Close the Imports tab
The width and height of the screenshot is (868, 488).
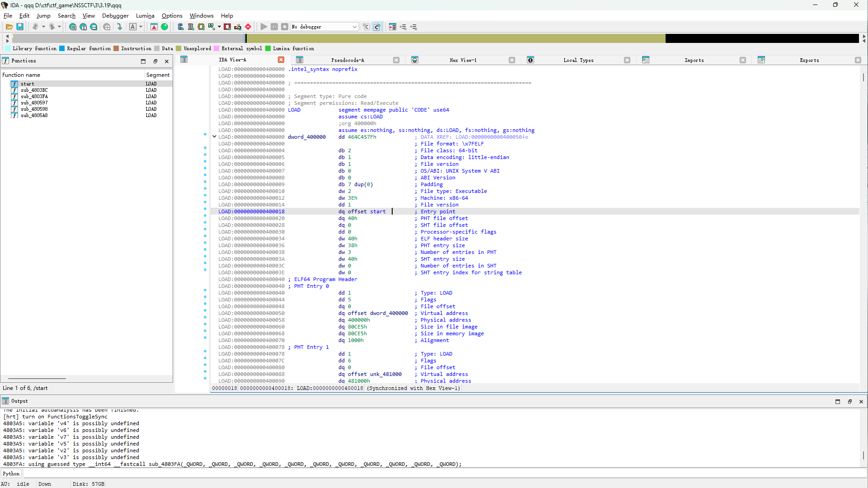[743, 60]
